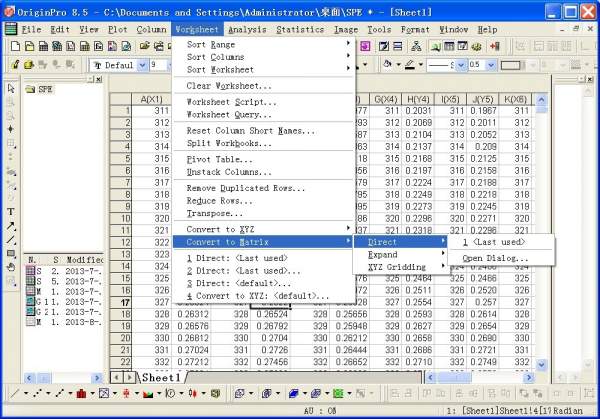Viewport: 600px width, 419px height.
Task: Click the Scatter plot icon
Action: click(x=37, y=393)
